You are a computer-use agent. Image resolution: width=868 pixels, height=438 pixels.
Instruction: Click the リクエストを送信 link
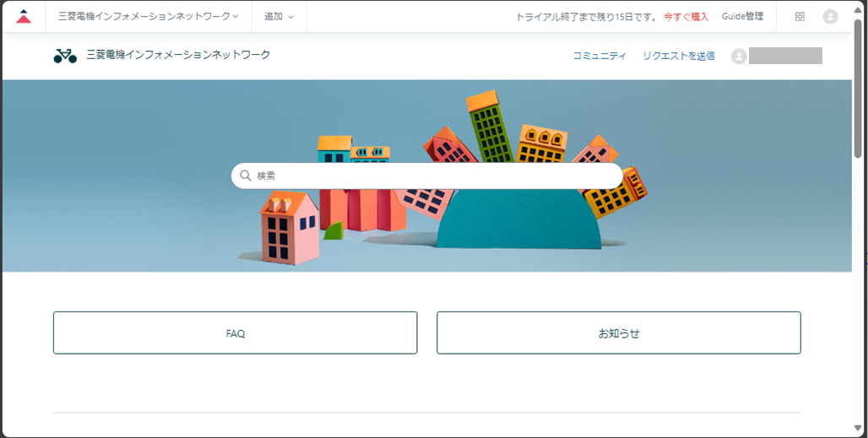coord(678,56)
